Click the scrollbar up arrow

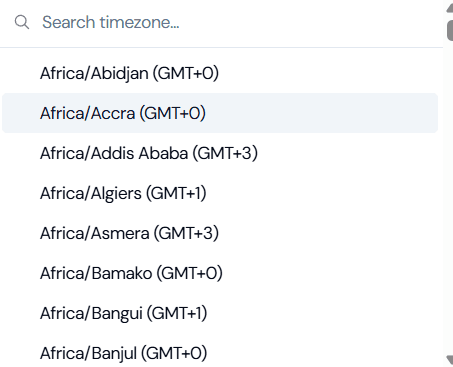[450, 8]
